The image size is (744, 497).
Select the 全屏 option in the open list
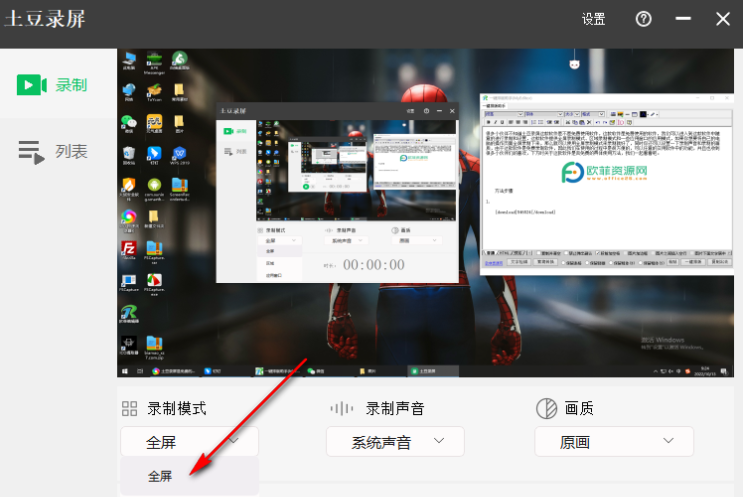(x=160, y=477)
